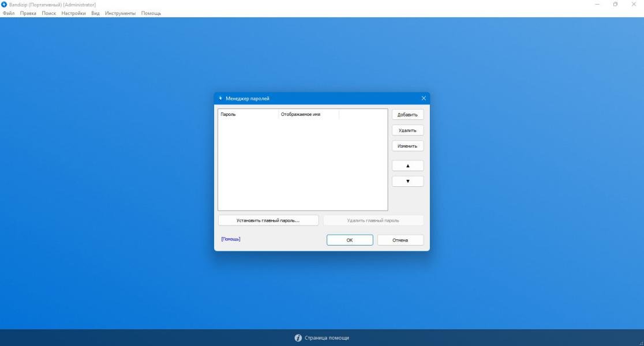Click the Удалить button
644x346 pixels.
407,130
